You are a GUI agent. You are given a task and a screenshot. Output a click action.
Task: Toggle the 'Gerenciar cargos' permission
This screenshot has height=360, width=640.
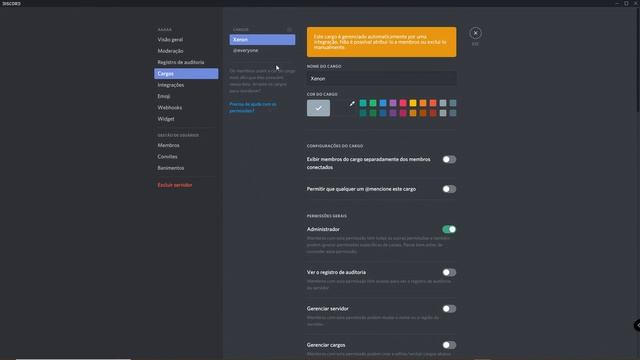point(449,345)
